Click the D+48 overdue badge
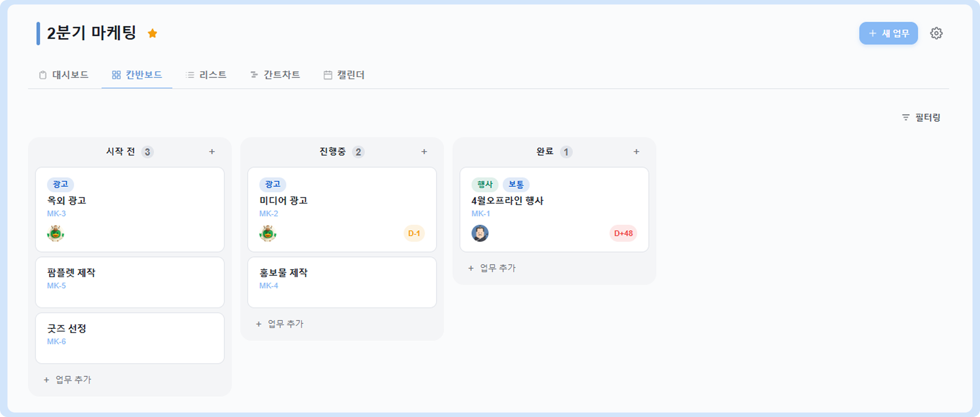Image resolution: width=980 pixels, height=417 pixels. coord(623,233)
